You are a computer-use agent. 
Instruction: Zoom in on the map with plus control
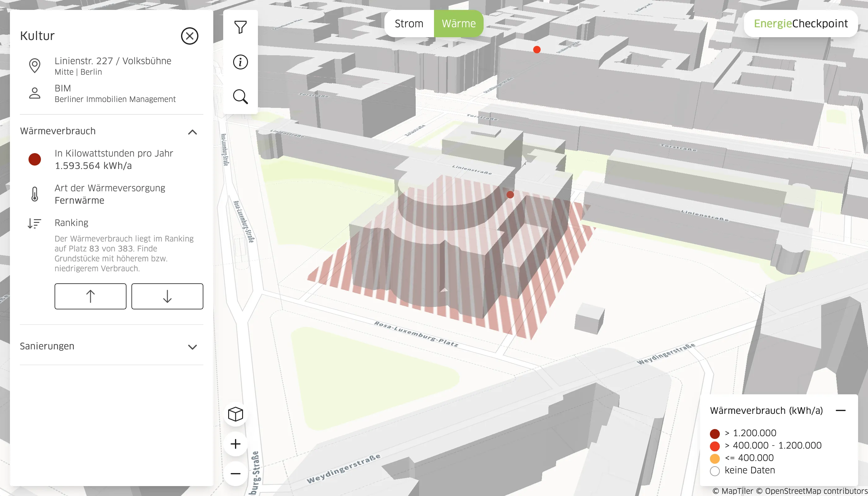click(x=235, y=444)
